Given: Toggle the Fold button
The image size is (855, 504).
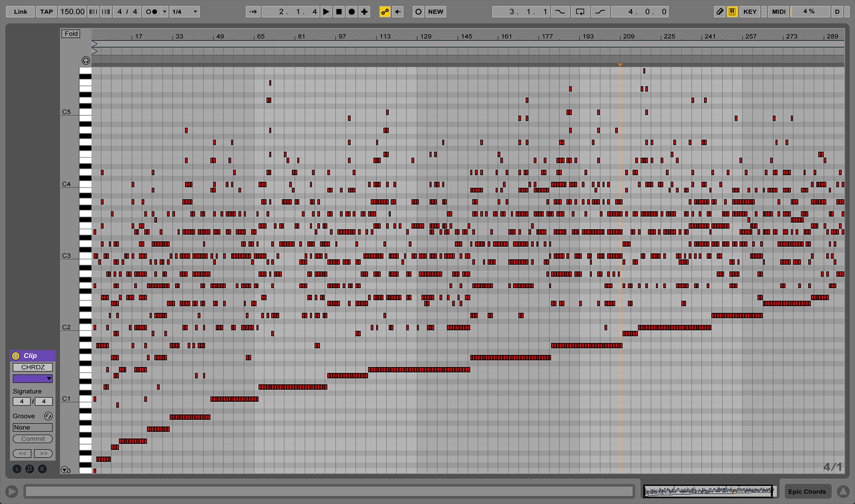Looking at the screenshot, I should [71, 34].
